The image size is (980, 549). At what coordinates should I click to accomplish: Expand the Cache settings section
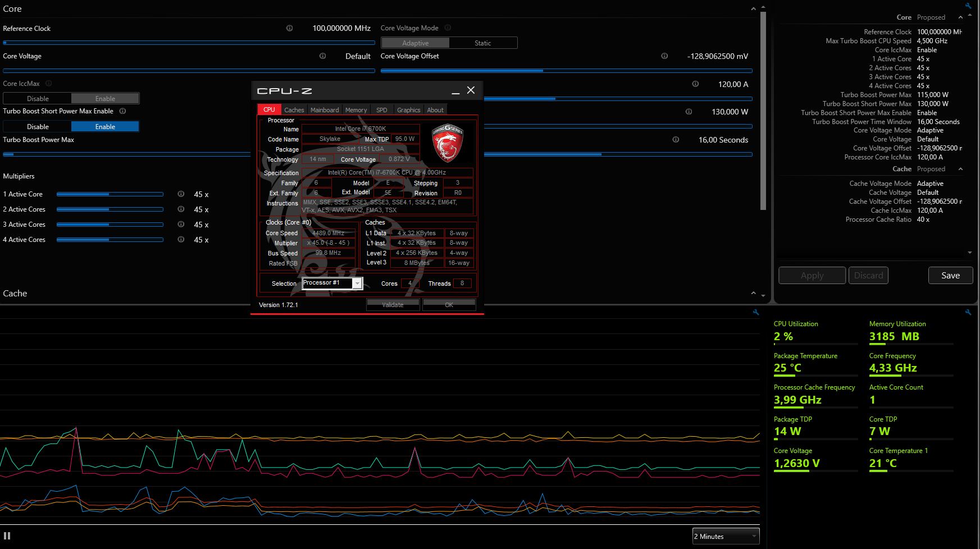(753, 294)
